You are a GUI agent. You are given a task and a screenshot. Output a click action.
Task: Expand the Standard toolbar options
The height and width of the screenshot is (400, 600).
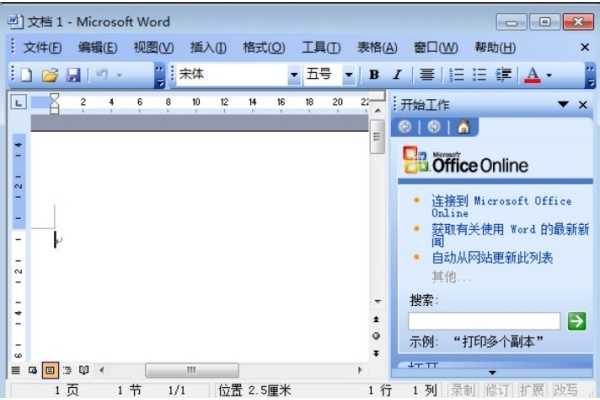[x=160, y=76]
